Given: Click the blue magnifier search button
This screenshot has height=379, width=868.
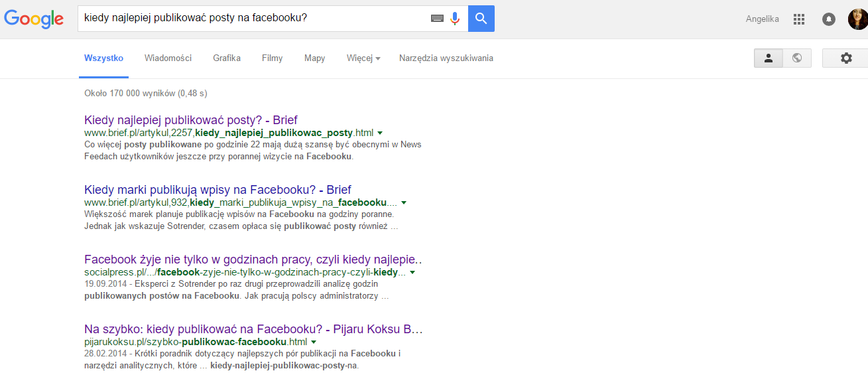Looking at the screenshot, I should [481, 19].
